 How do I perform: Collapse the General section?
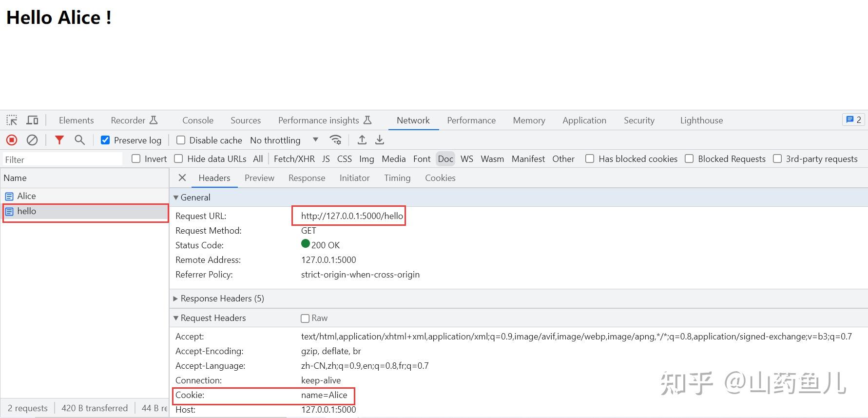coord(176,198)
